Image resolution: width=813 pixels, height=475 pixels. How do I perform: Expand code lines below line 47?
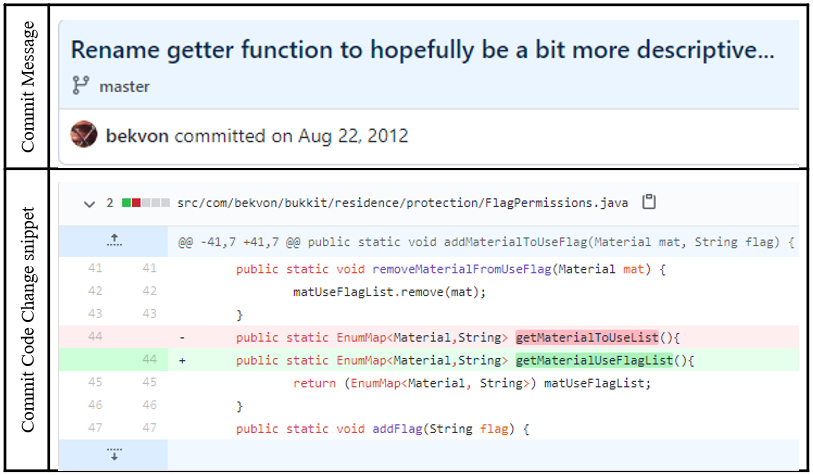pos(114,454)
